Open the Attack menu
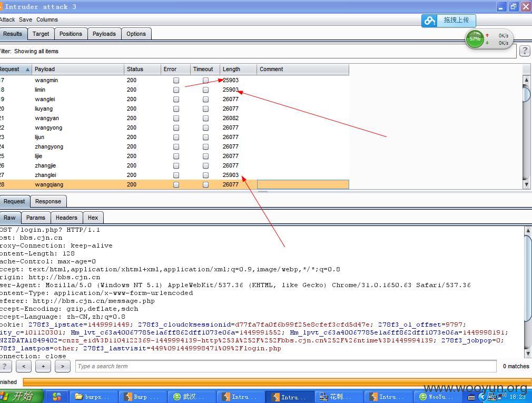 click(7, 19)
